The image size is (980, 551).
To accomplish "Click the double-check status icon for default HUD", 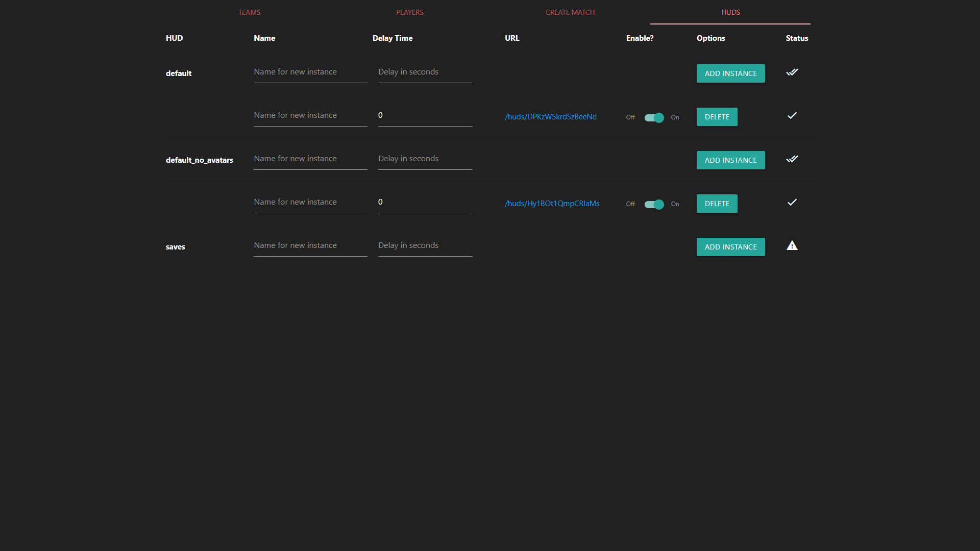I will 792,72.
